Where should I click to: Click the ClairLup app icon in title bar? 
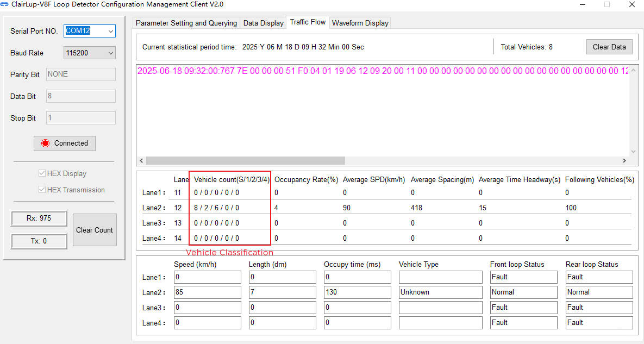click(x=4, y=4)
